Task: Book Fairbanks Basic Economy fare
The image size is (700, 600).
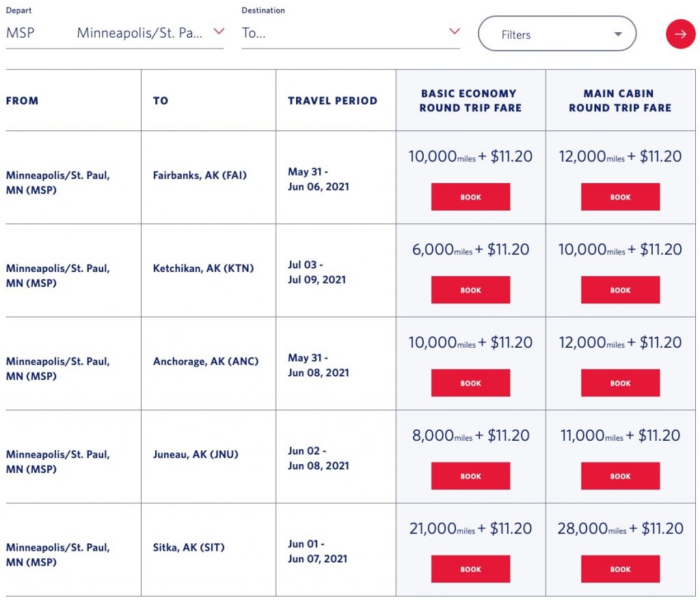Action: click(x=470, y=197)
